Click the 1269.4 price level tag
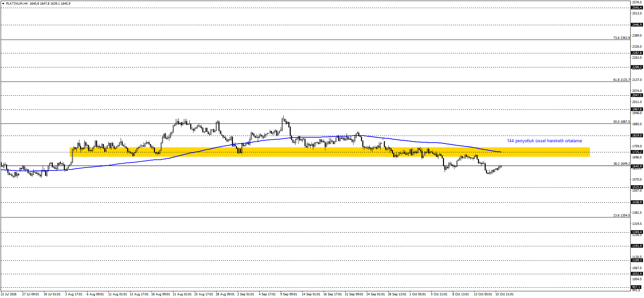 pyautogui.click(x=637, y=232)
